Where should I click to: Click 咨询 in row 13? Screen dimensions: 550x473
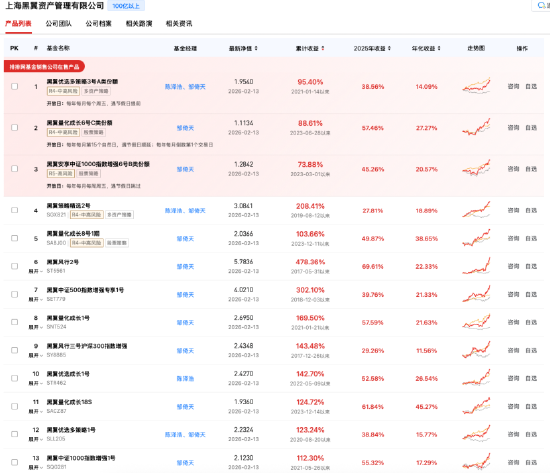tap(513, 462)
